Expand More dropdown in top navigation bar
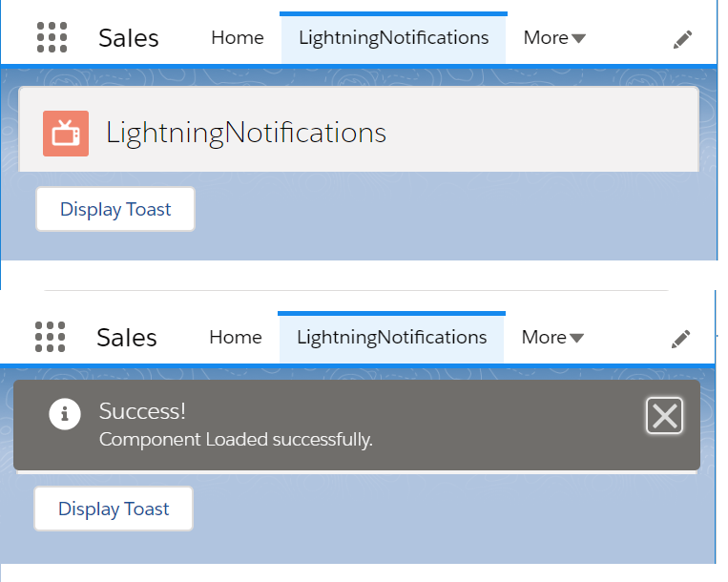728x582 pixels. tap(554, 37)
